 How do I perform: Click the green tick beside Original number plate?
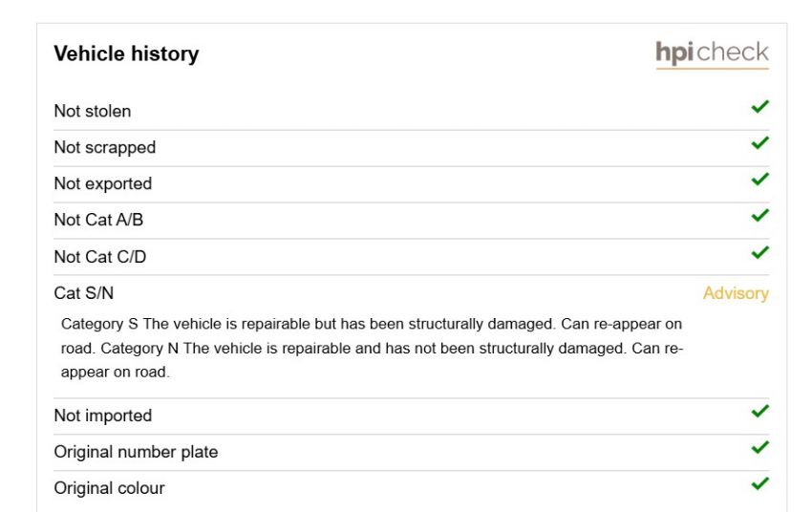[760, 447]
